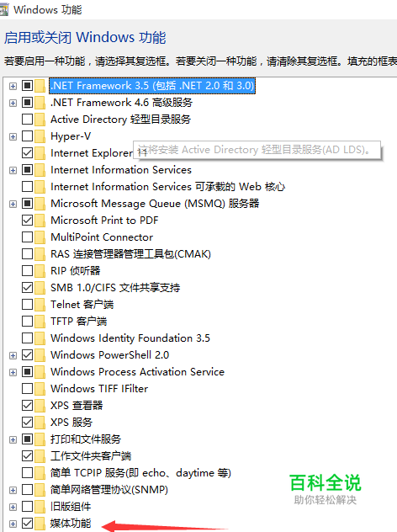
Task: Select the MultiPoint Connector entry
Action: 102,237
